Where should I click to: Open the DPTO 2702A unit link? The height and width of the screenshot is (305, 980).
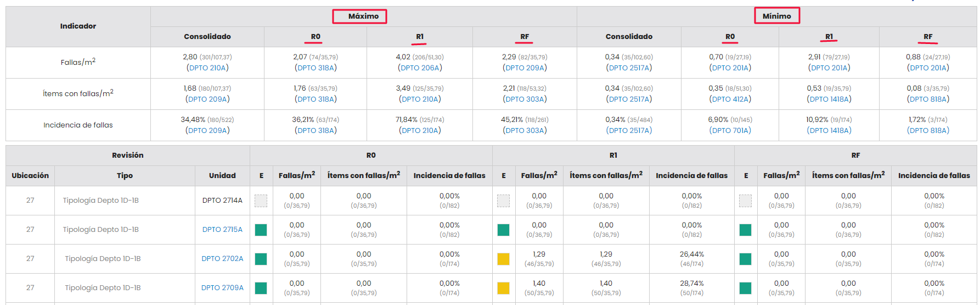(x=222, y=259)
